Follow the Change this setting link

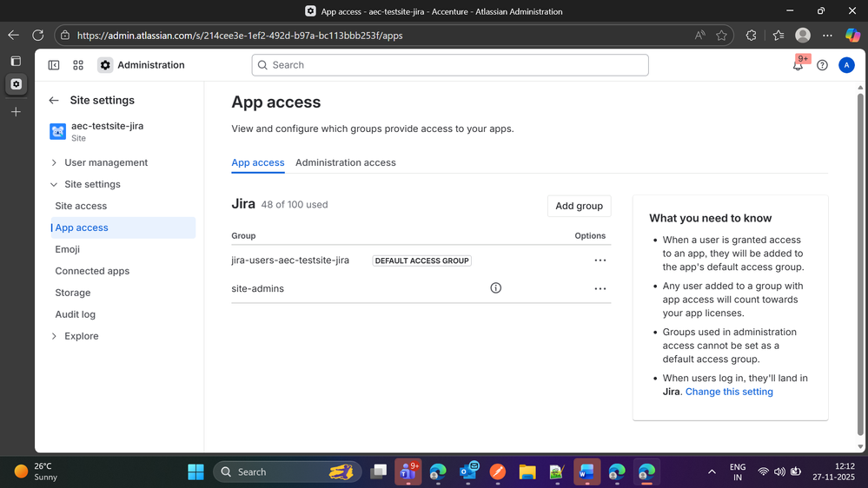[x=729, y=392]
